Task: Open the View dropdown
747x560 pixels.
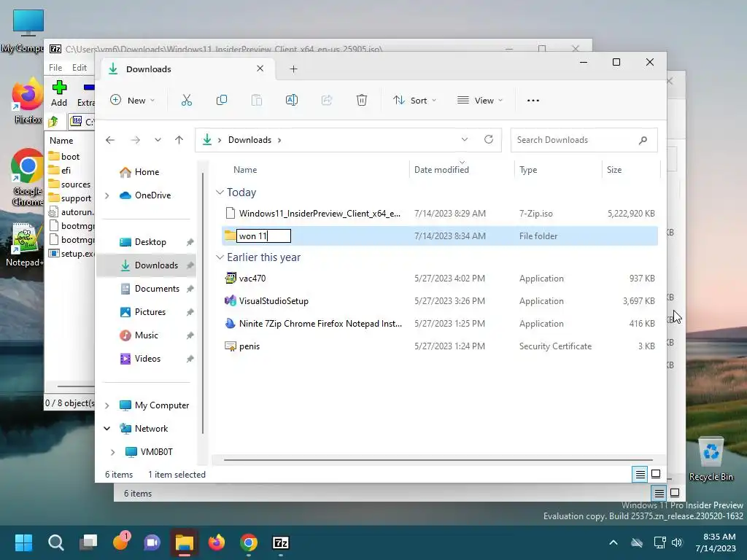Action: [480, 100]
